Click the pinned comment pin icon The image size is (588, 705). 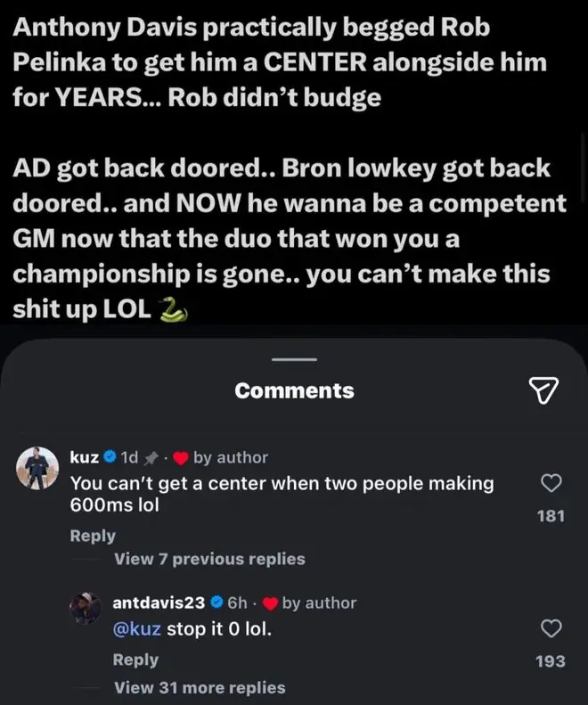coord(151,458)
